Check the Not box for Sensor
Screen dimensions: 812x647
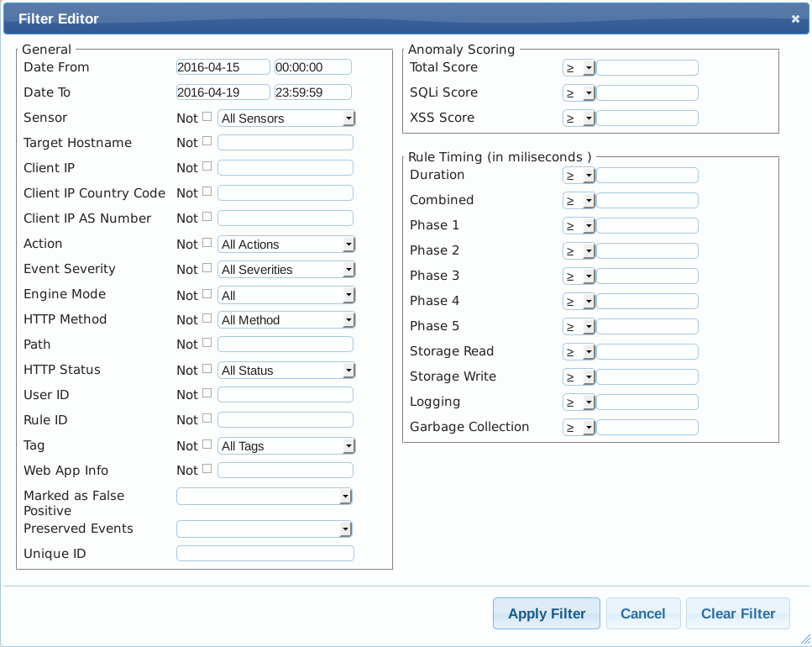pos(207,117)
